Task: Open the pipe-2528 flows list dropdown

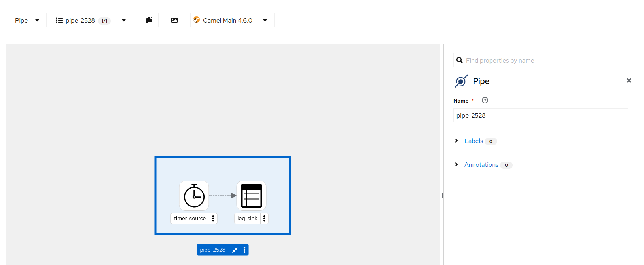Action: 124,20
